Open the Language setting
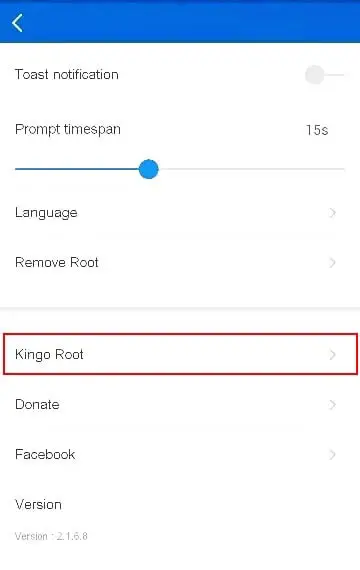The image size is (360, 570). [x=180, y=213]
